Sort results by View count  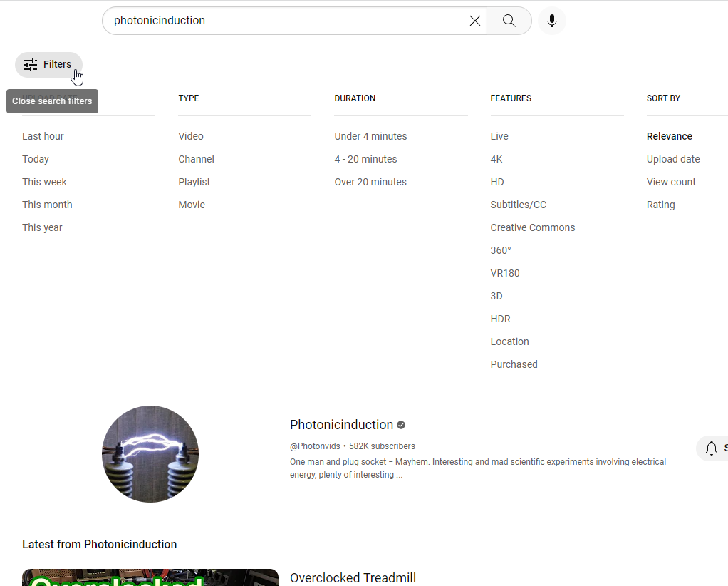coord(671,182)
